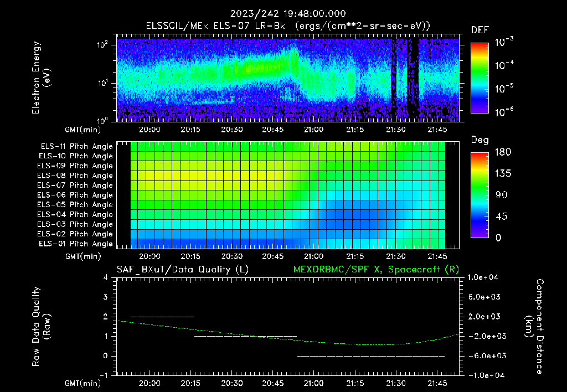Select the 10^-5 tick on DEF scale

click(x=504, y=89)
